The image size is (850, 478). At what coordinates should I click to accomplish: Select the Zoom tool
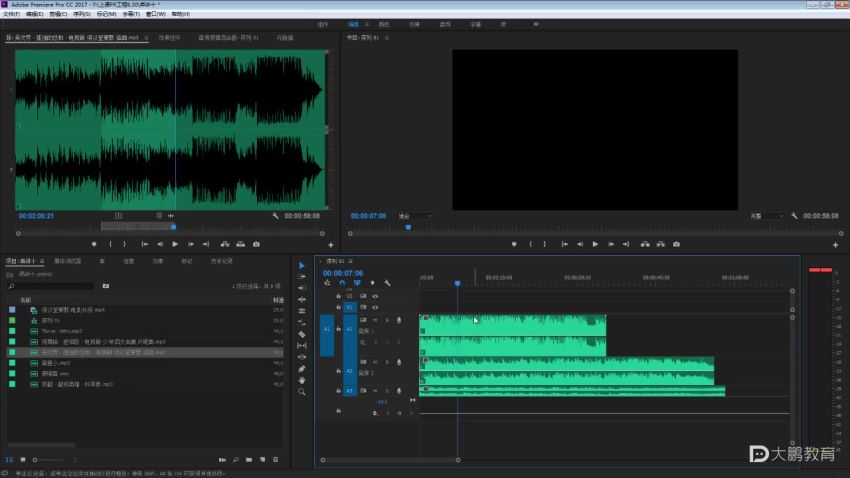(x=302, y=391)
